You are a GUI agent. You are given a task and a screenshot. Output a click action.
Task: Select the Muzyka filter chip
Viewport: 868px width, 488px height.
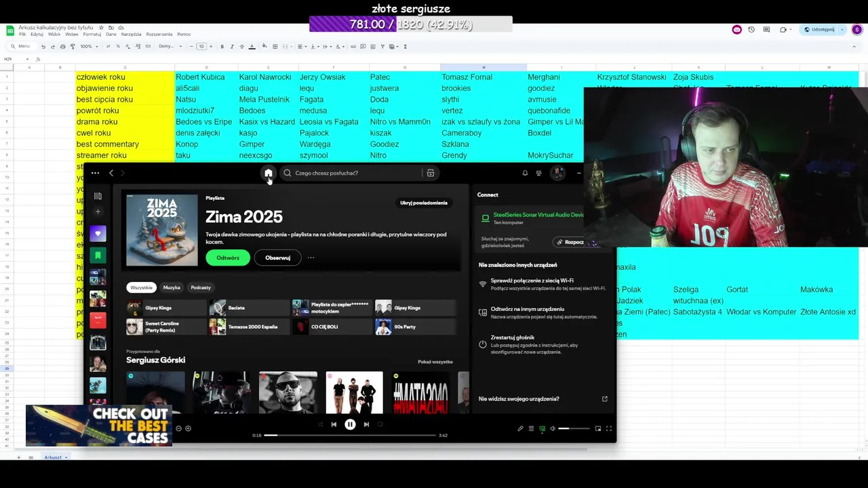[172, 287]
